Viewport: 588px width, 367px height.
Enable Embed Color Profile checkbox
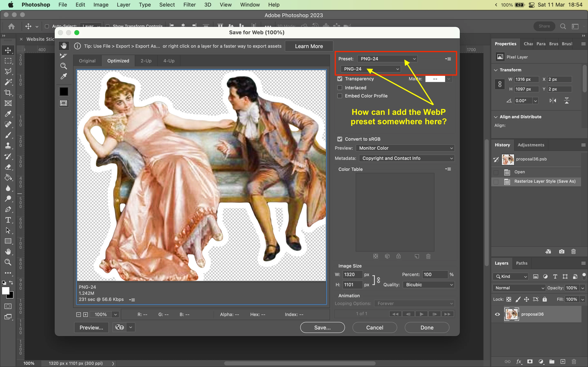(340, 96)
